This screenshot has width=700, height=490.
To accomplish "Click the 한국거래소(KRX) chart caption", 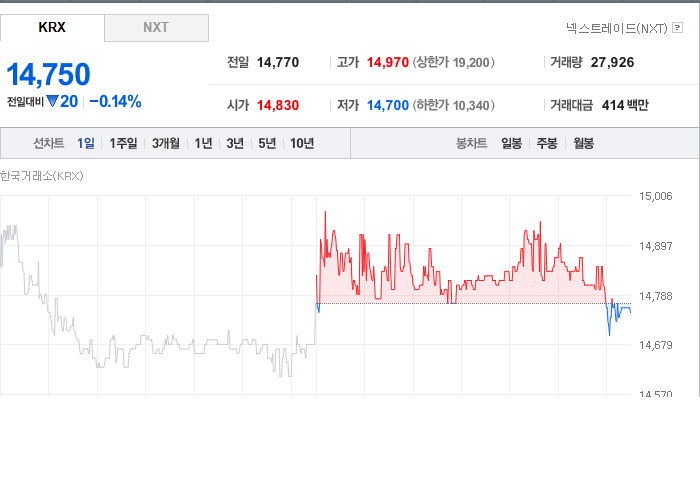I will click(x=42, y=176).
